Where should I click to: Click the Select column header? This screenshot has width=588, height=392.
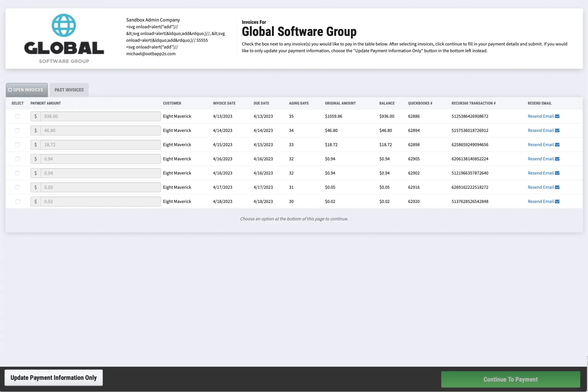[x=17, y=104]
